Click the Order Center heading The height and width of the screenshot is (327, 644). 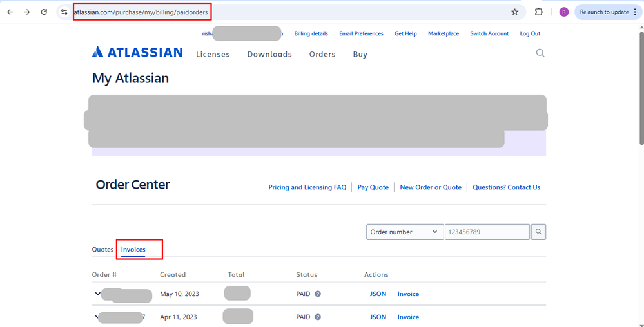coord(133,184)
